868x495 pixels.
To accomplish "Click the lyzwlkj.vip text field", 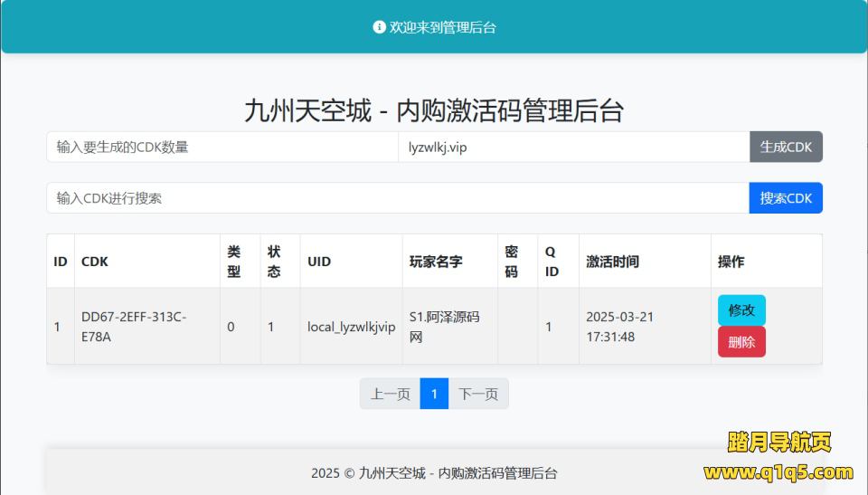I will tap(573, 147).
